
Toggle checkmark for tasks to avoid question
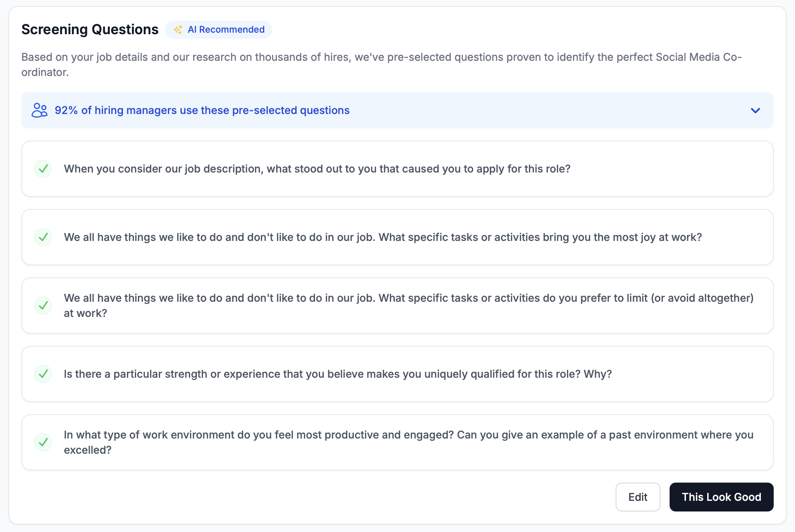point(43,306)
